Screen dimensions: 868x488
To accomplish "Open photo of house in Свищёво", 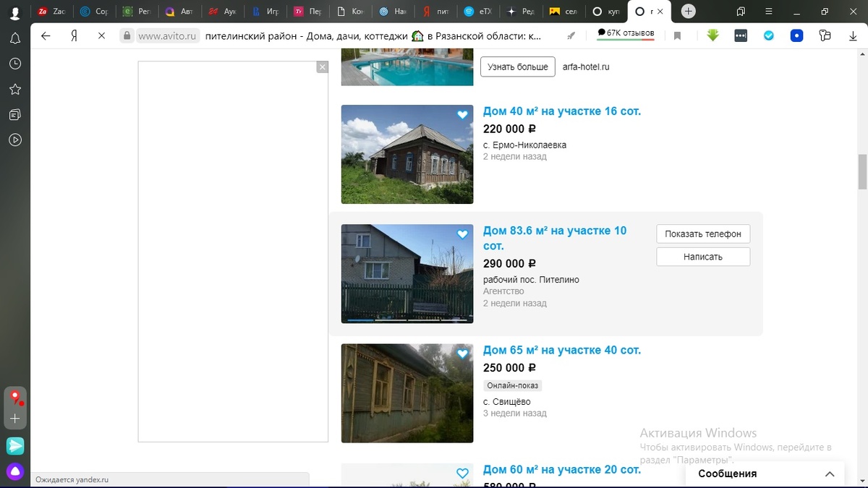I will [407, 393].
